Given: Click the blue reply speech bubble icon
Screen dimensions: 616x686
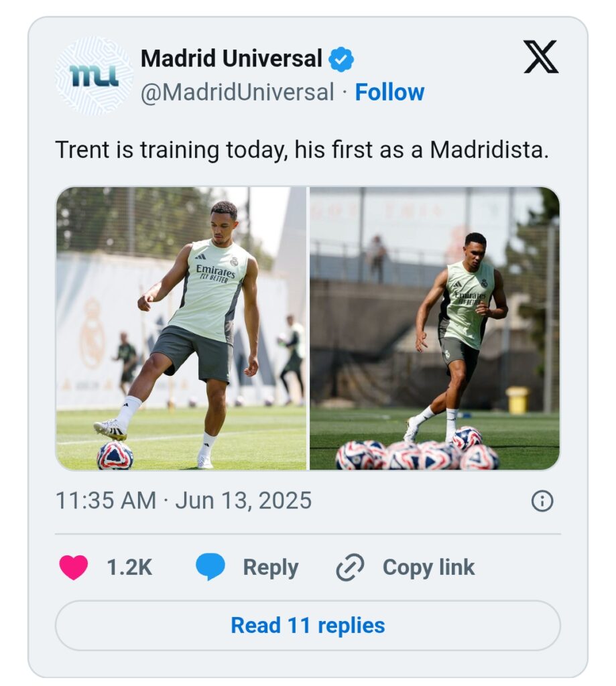Looking at the screenshot, I should point(210,567).
